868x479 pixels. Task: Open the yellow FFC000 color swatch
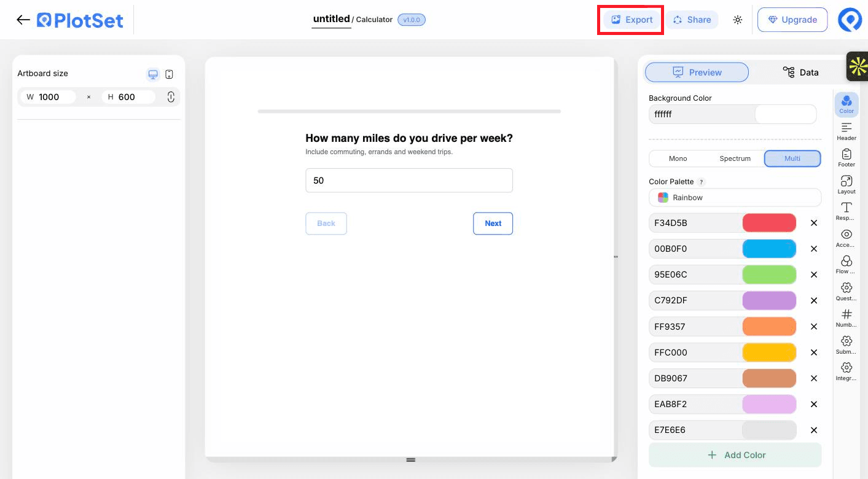pos(769,352)
